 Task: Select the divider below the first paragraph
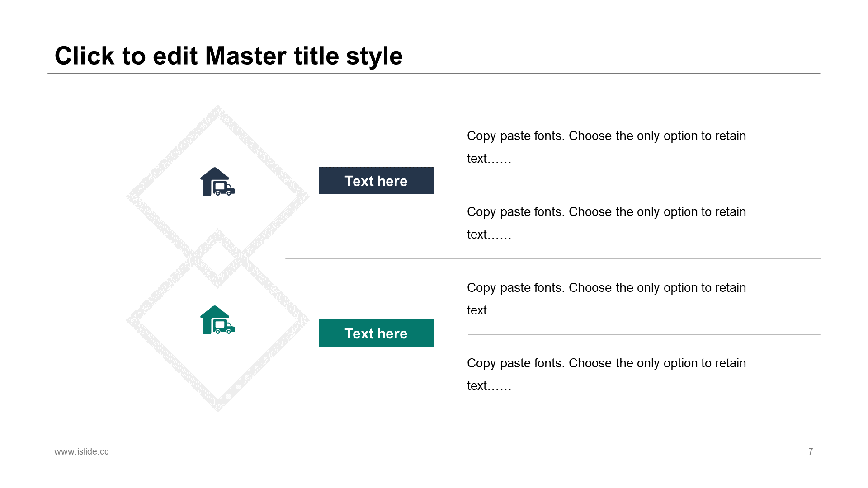[x=644, y=183]
